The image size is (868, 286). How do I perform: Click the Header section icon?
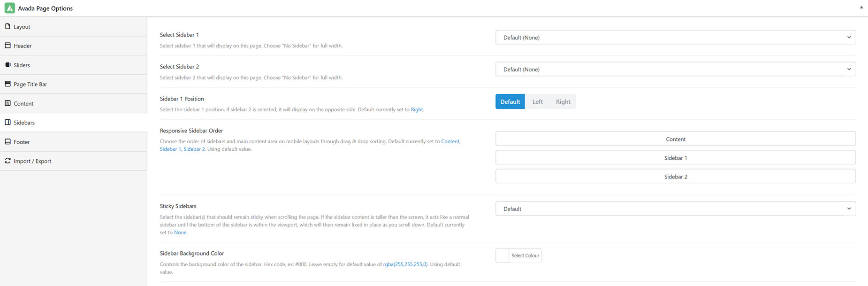pos(8,46)
